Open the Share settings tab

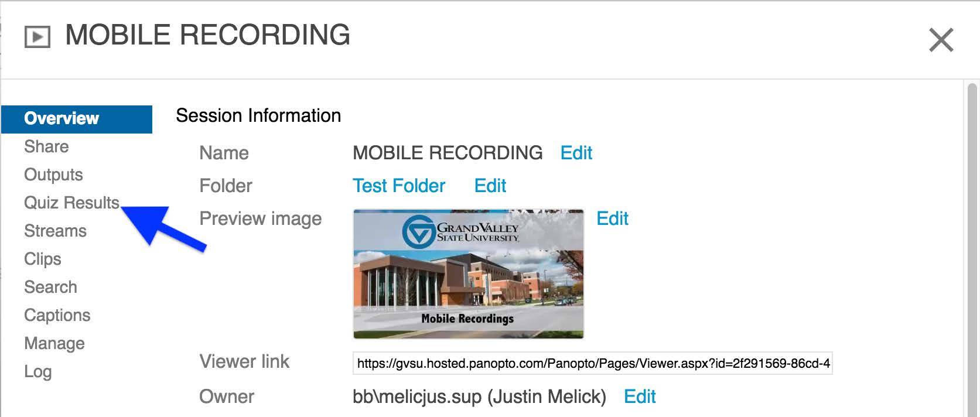[46, 146]
